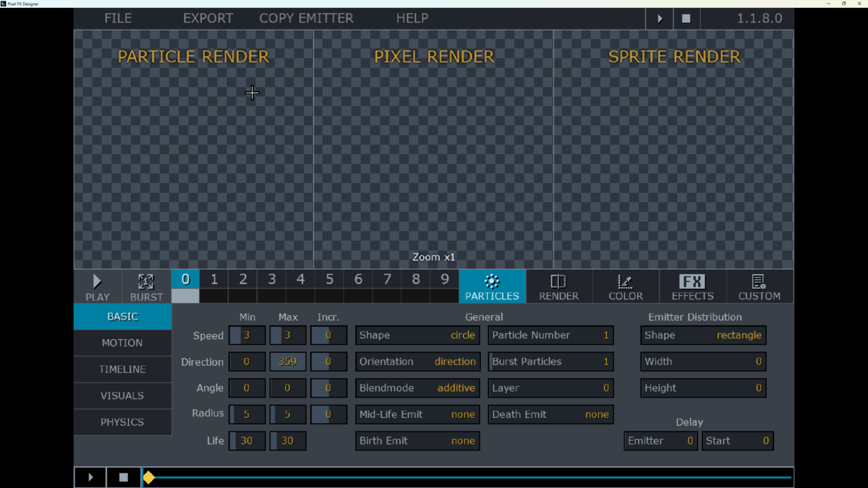Stop playback with top-right stop icon
The height and width of the screenshot is (488, 868).
point(686,19)
